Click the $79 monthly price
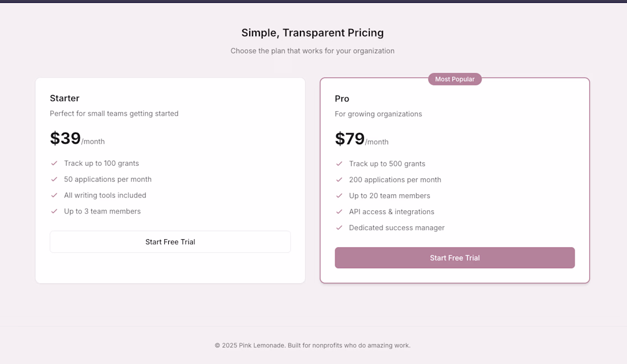The width and height of the screenshot is (627, 364). (350, 139)
